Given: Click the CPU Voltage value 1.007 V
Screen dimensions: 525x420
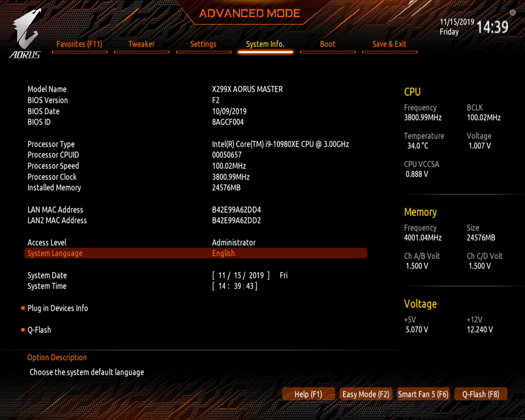Looking at the screenshot, I should pyautogui.click(x=479, y=146).
